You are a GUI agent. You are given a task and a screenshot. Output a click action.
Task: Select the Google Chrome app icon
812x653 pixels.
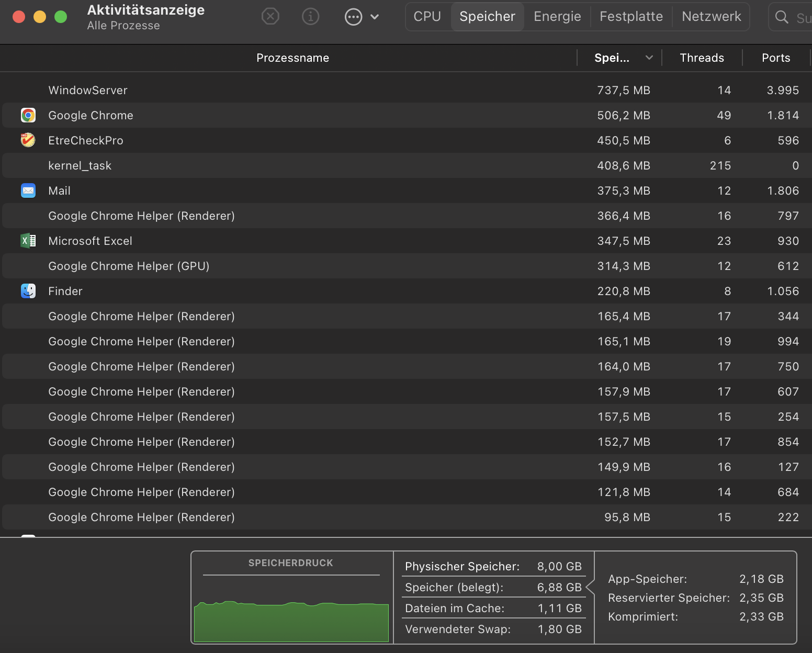[28, 115]
